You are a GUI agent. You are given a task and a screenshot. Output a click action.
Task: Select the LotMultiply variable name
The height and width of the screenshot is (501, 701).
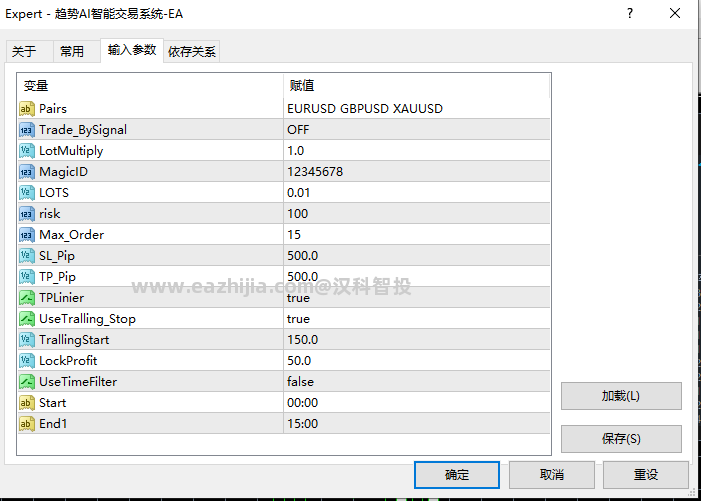pyautogui.click(x=71, y=151)
